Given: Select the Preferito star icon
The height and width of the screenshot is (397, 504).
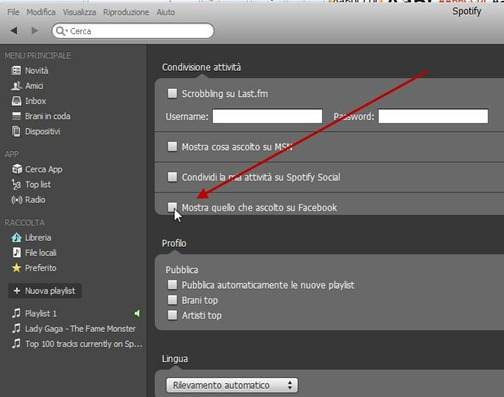Looking at the screenshot, I should click(x=16, y=268).
